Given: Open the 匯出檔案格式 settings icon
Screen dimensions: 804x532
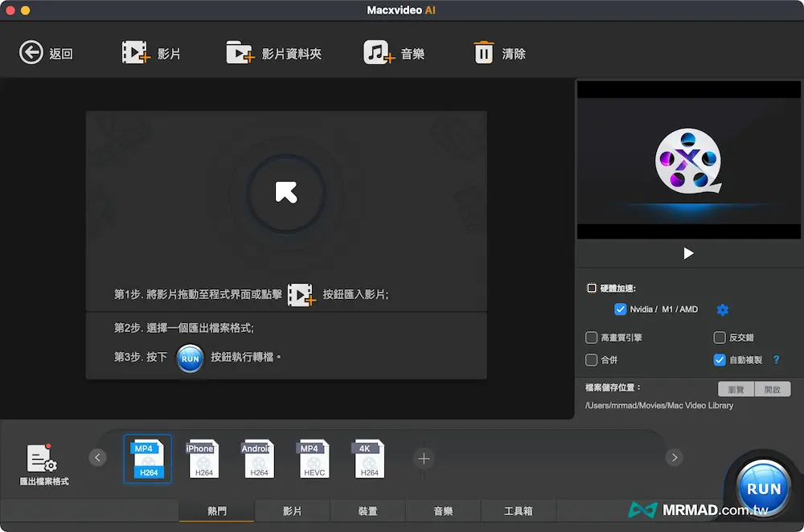Looking at the screenshot, I should point(43,459).
